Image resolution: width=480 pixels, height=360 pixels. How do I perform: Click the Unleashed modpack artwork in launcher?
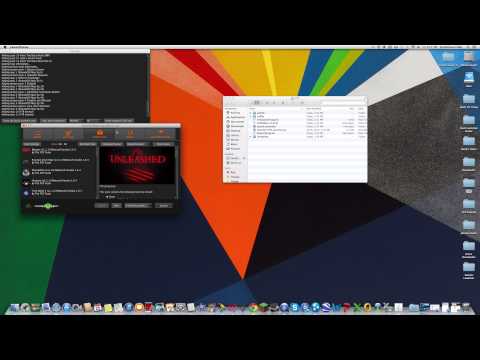click(137, 165)
